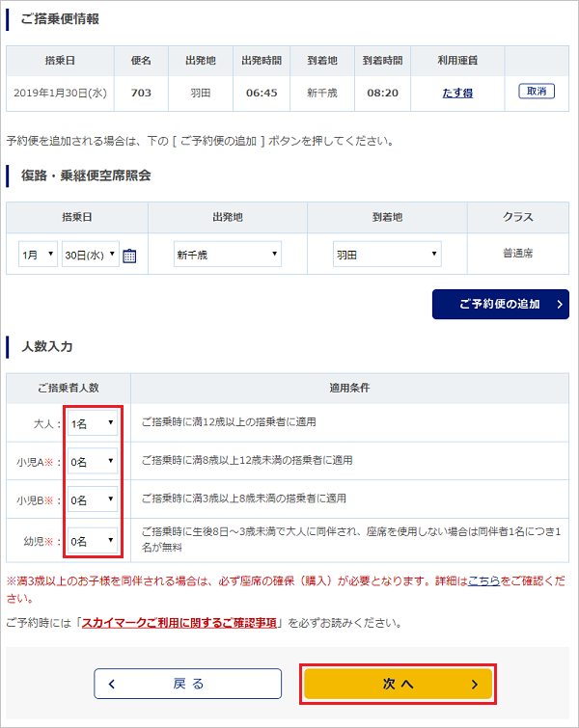The height and width of the screenshot is (728, 579).
Task: Click the flight number 703 cell
Action: tap(141, 93)
